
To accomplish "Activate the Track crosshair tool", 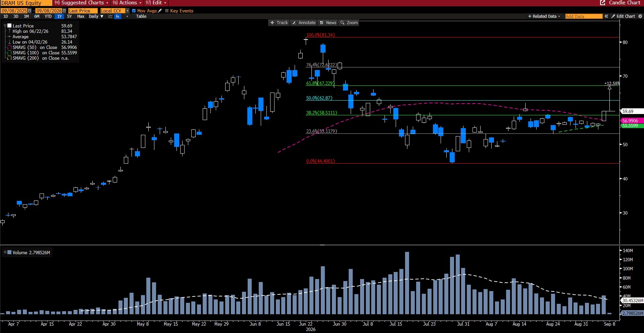I will click(x=279, y=23).
